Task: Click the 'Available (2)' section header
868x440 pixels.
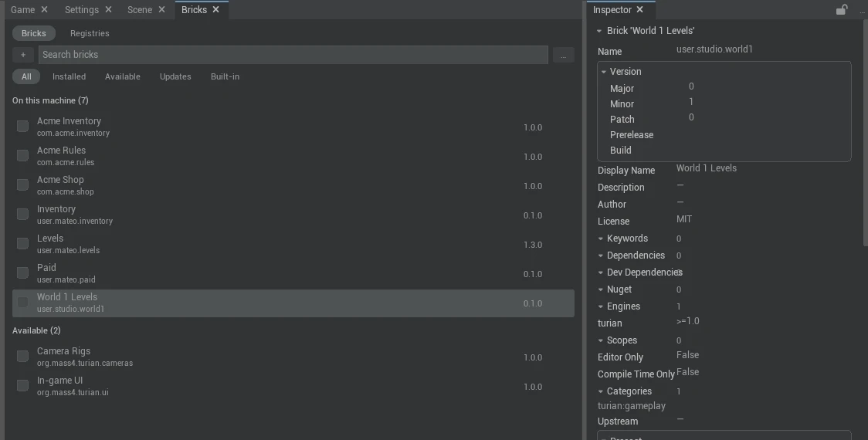Action: 36,330
